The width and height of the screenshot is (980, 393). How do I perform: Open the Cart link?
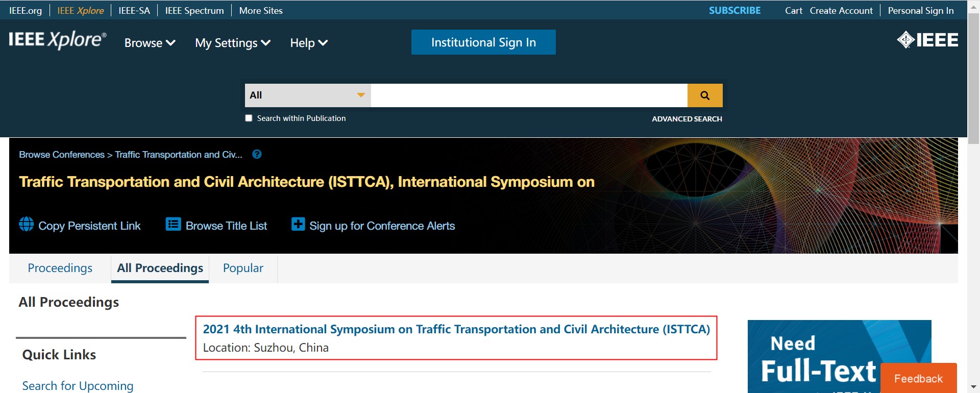[794, 10]
